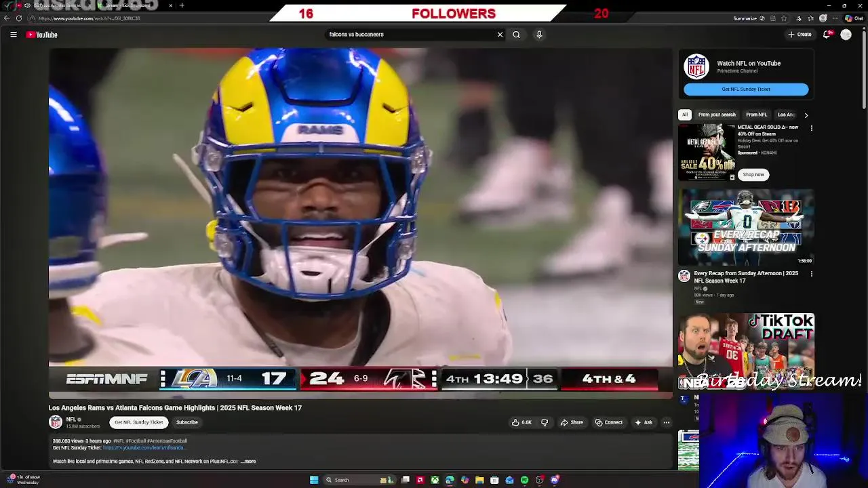This screenshot has height=488, width=868.
Task: Open Copilot Chat in browser toolbar
Action: 853,18
